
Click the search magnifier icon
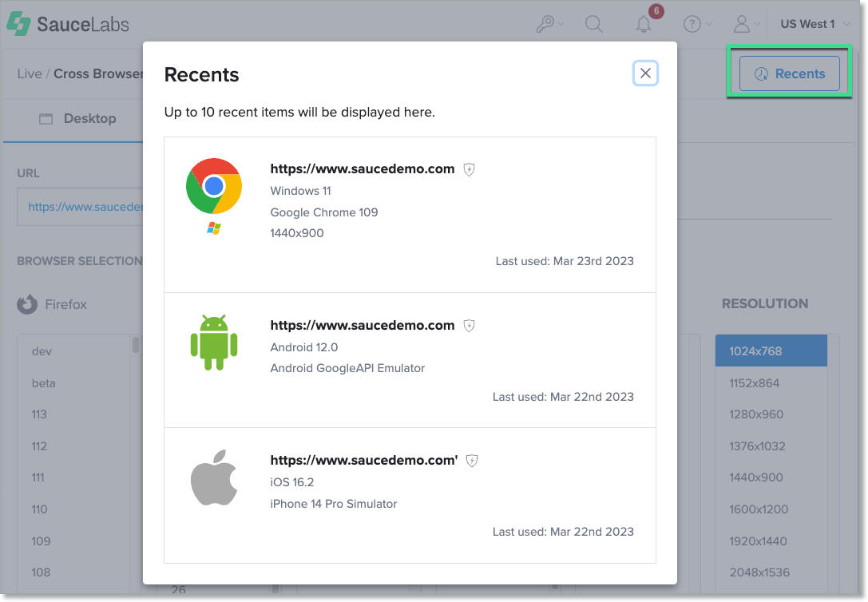593,25
